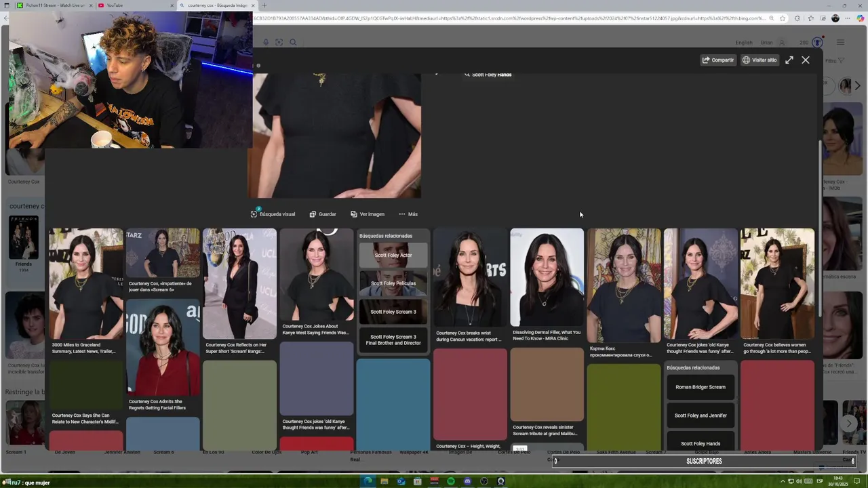Click the SUSCRIPTORES overlay bar
Viewport: 868px width, 488px height.
[x=704, y=461]
